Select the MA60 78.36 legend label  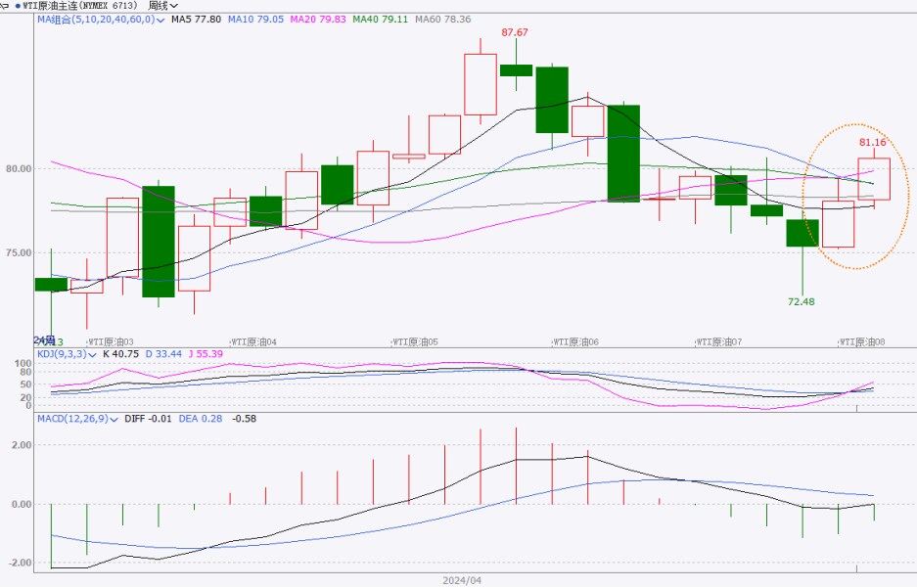[439, 19]
